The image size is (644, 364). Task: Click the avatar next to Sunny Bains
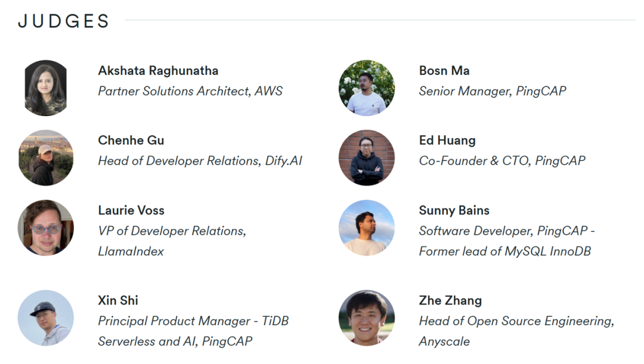point(367,228)
